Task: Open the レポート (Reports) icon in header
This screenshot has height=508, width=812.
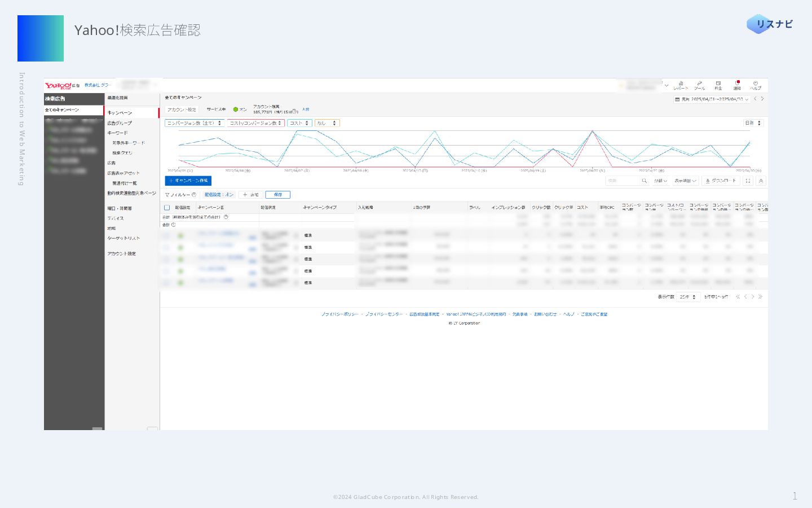Action: click(x=681, y=85)
